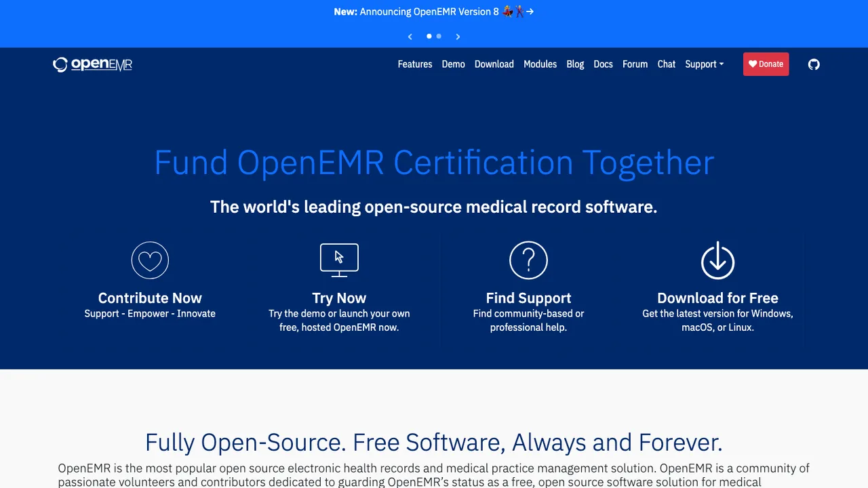This screenshot has width=868, height=488.
Task: Click 'Try the demo or launch' description
Action: click(339, 321)
